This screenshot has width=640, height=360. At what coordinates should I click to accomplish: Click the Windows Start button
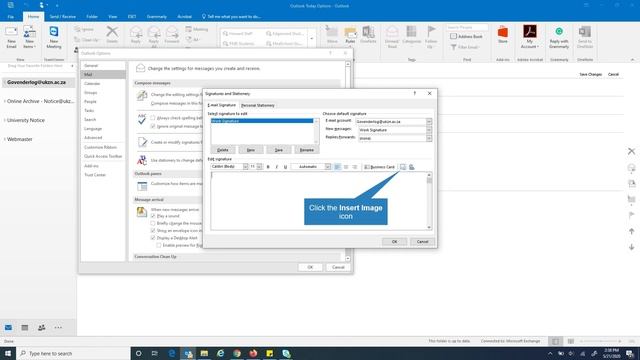pos(8,353)
